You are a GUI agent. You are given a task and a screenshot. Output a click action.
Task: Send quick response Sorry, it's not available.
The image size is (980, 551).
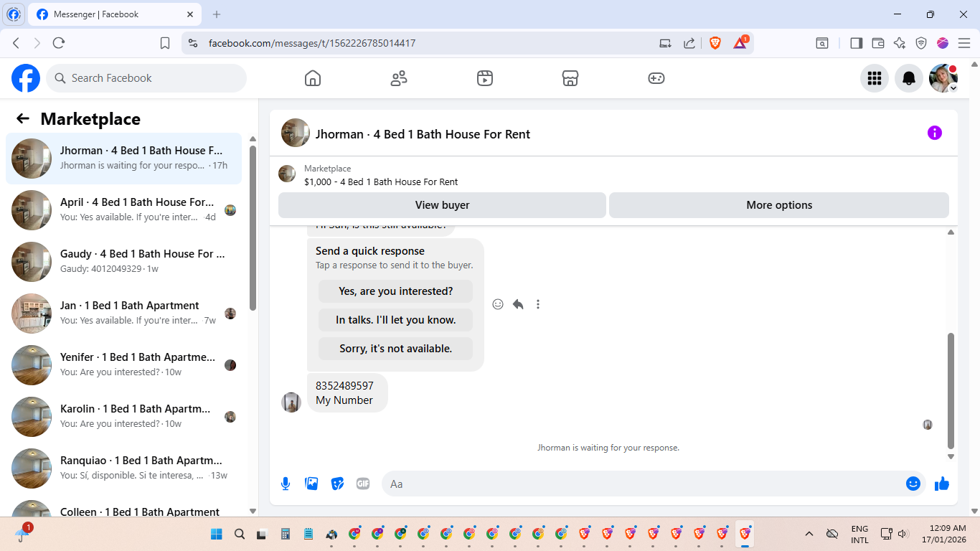pos(395,349)
